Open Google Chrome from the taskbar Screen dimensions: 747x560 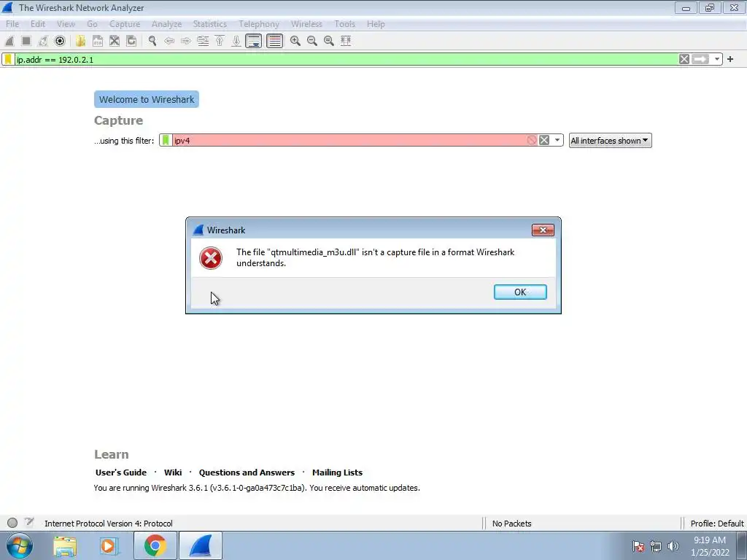pyautogui.click(x=155, y=545)
